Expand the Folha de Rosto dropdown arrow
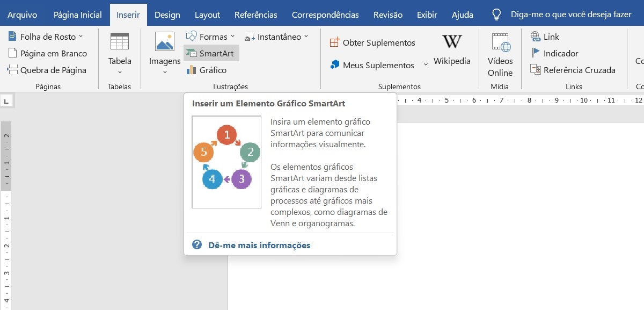The height and width of the screenshot is (310, 644). [x=80, y=37]
